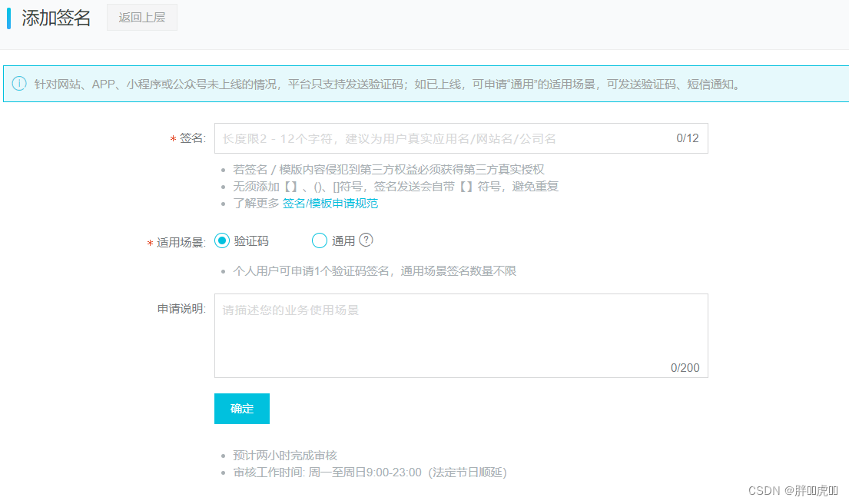Open the help tooltip beside 通用 option
This screenshot has width=849, height=504.
coord(366,240)
